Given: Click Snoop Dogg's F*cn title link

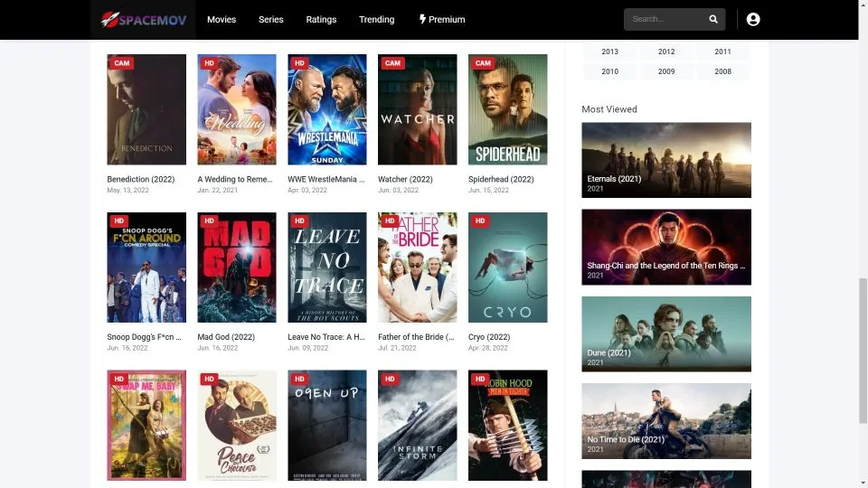Looking at the screenshot, I should click(x=144, y=337).
